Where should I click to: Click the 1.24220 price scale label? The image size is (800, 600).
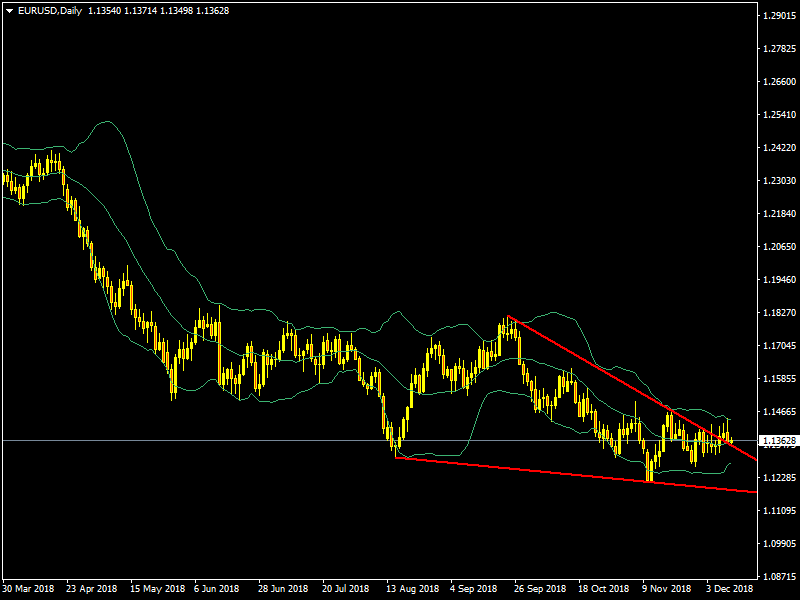tap(778, 148)
